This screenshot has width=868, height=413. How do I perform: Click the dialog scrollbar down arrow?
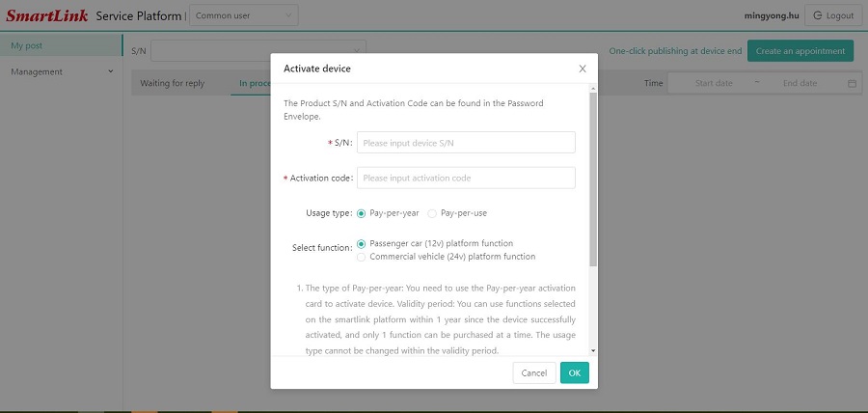point(592,350)
